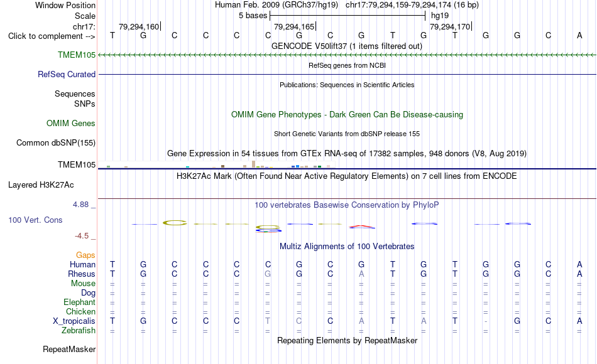Click the OMIM Gene Phenotypes title

347,114
